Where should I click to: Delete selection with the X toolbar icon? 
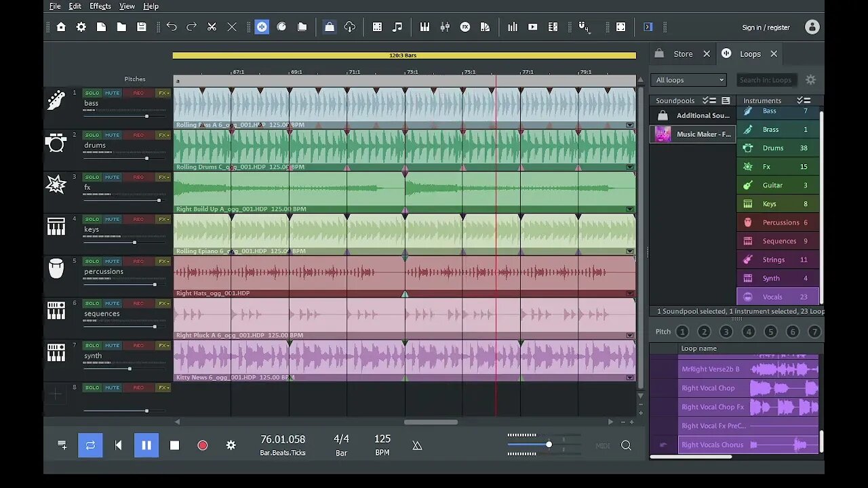[232, 27]
